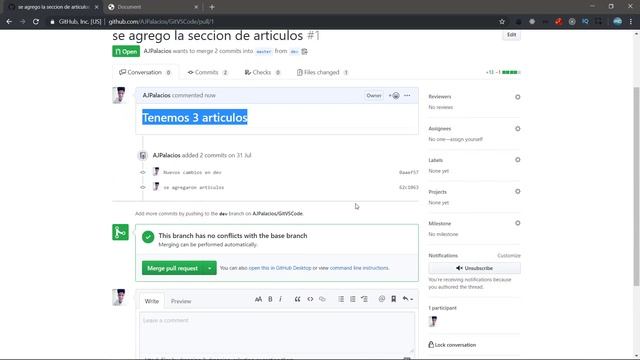Reload the GitHub pull request page

coord(36,22)
